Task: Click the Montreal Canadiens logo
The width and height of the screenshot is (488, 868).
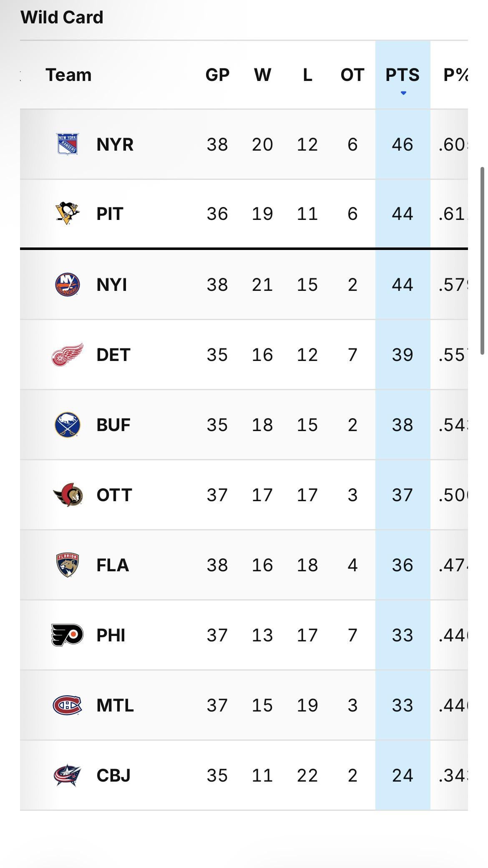Action: [x=67, y=705]
